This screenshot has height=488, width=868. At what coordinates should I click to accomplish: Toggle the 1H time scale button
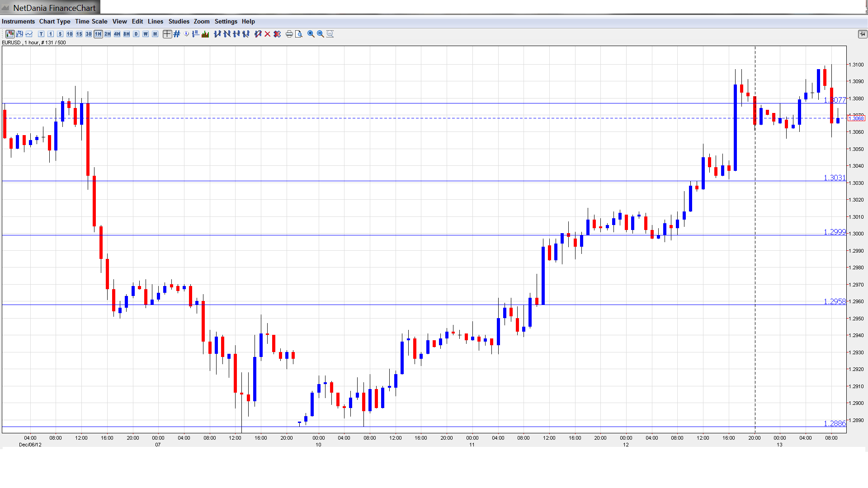98,34
